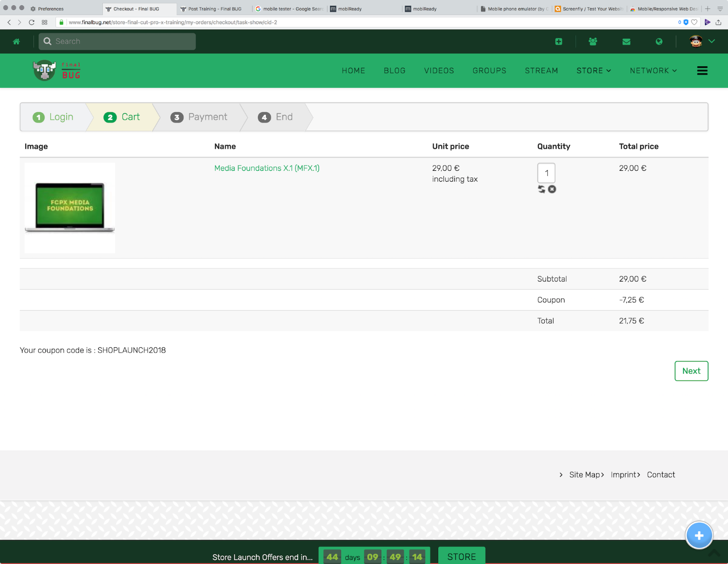Bookmark the page with heart icon
This screenshot has width=728, height=564.
point(694,22)
